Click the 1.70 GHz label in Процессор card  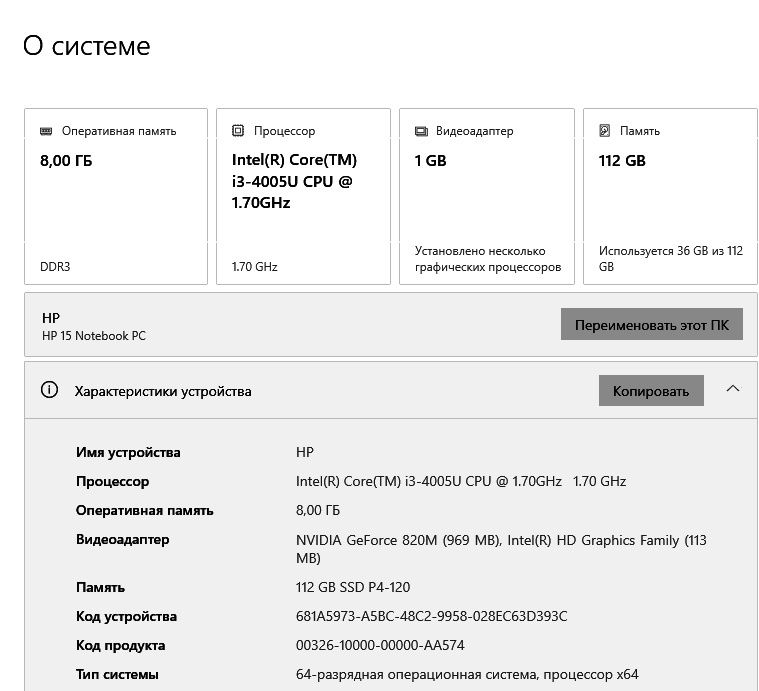point(255,267)
